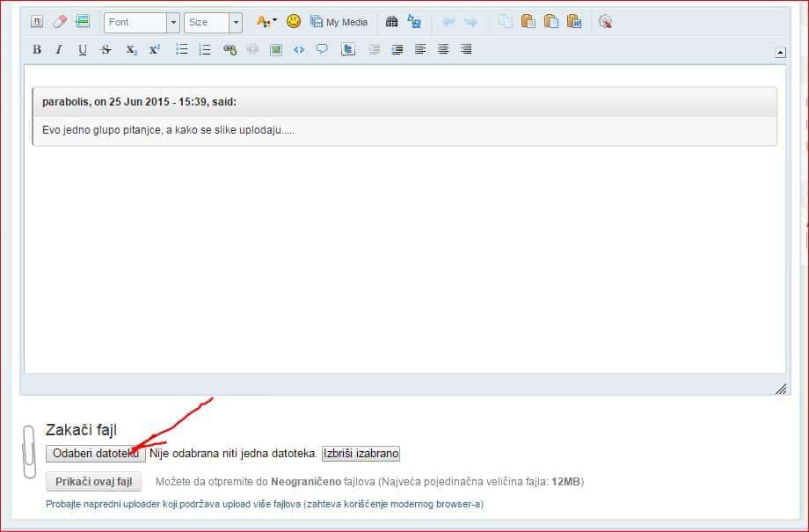Click the Prikači ovaj fajl button
809x532 pixels.
[94, 481]
